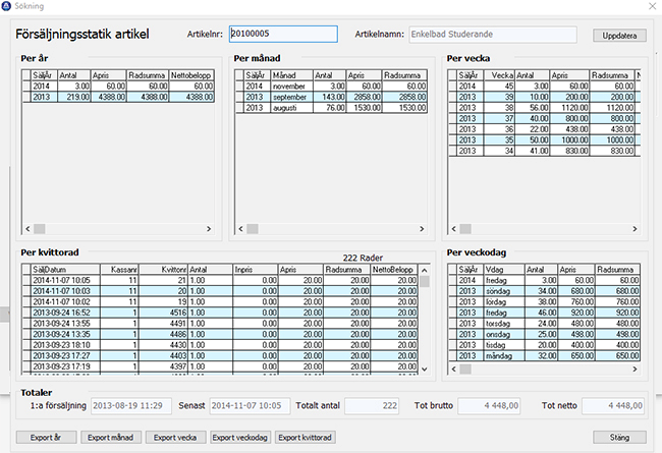
Task: Click the Totalt antal field
Action: (x=372, y=406)
